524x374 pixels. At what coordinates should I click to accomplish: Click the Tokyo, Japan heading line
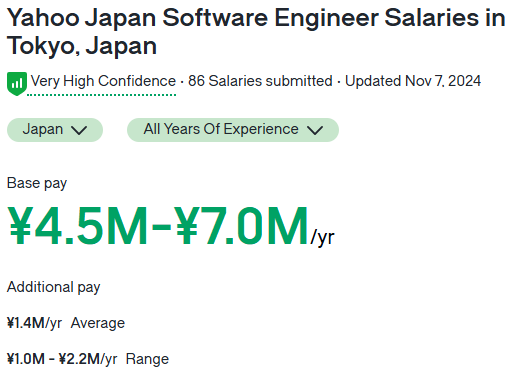click(82, 46)
